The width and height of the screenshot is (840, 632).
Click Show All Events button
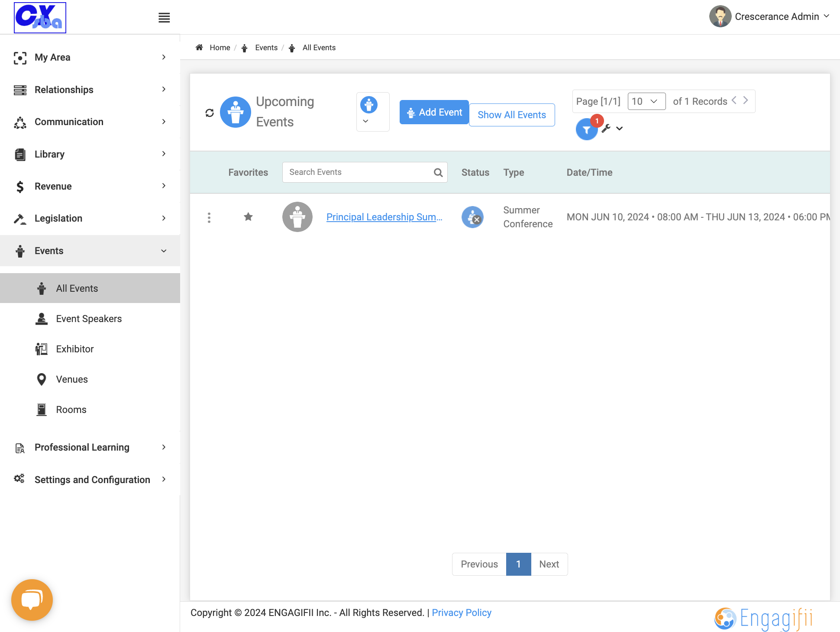[512, 115]
